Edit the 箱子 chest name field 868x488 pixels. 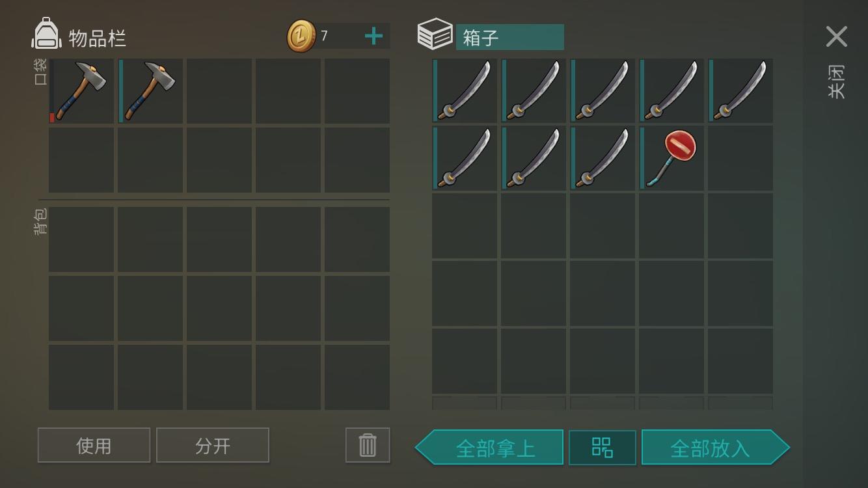pyautogui.click(x=509, y=37)
